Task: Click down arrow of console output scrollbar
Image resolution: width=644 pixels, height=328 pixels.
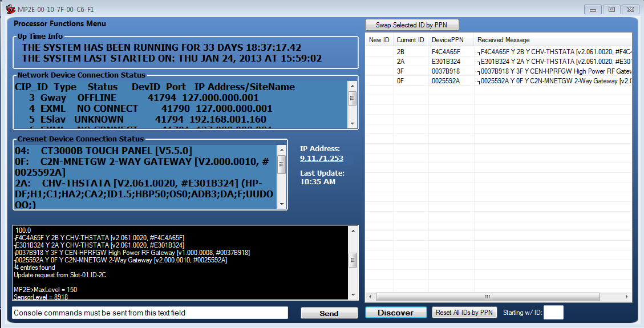Action: click(x=353, y=295)
